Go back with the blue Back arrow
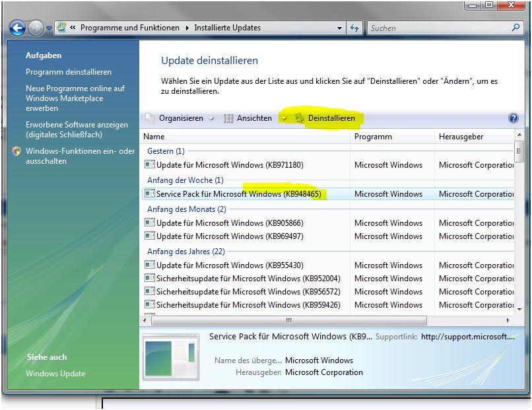The width and height of the screenshot is (532, 410). (x=17, y=28)
